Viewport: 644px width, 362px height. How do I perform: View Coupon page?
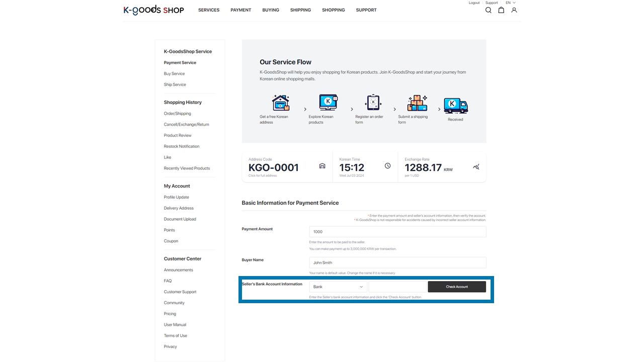(171, 241)
